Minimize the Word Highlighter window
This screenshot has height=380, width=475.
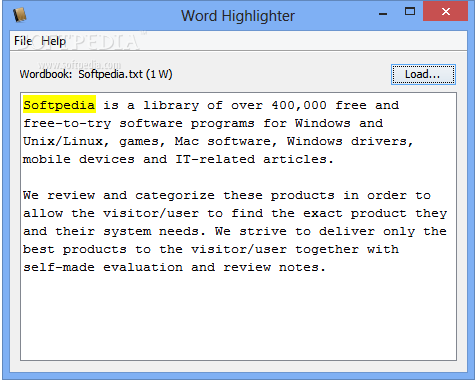coord(383,14)
